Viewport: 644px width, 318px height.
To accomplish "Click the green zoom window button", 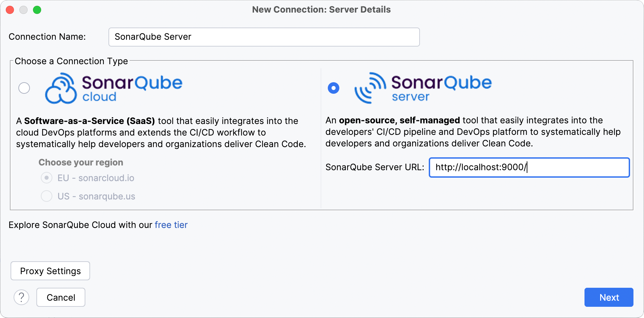I will tap(37, 10).
